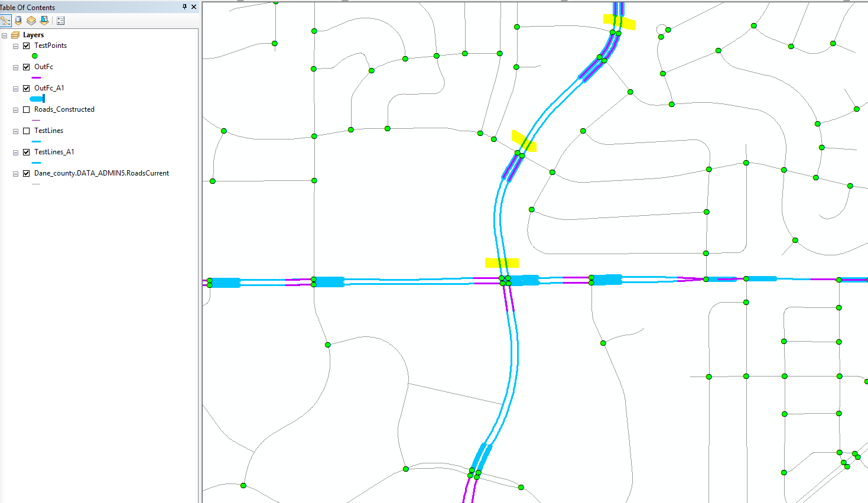The image size is (868, 503).
Task: Select the Dane_county RoadsCurrent layer name
Action: pyautogui.click(x=102, y=173)
